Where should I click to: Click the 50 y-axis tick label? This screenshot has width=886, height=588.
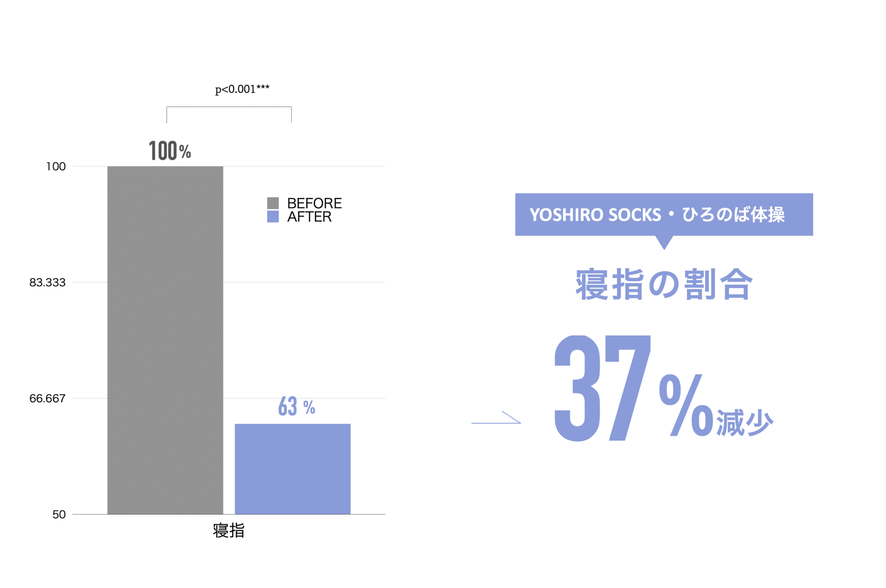(x=59, y=514)
